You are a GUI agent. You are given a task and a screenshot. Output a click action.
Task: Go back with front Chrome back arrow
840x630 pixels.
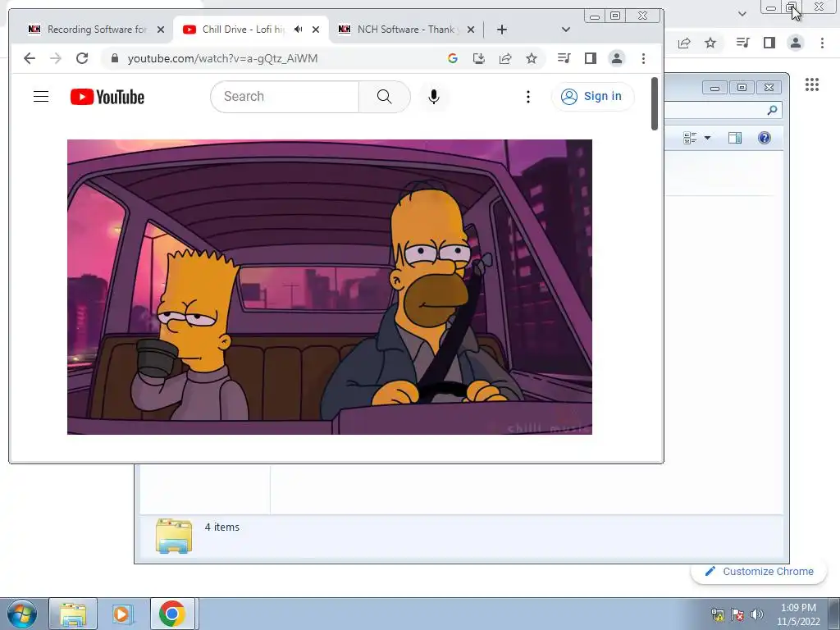(30, 58)
